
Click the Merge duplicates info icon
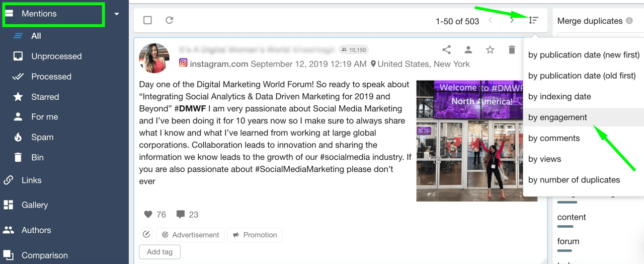629,21
